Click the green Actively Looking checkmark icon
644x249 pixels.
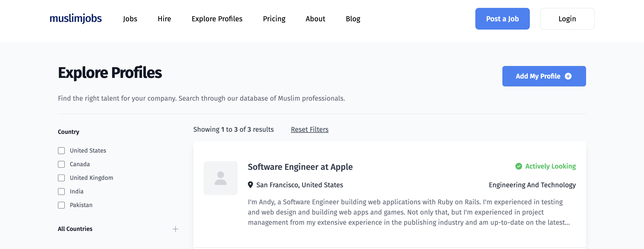(x=519, y=166)
